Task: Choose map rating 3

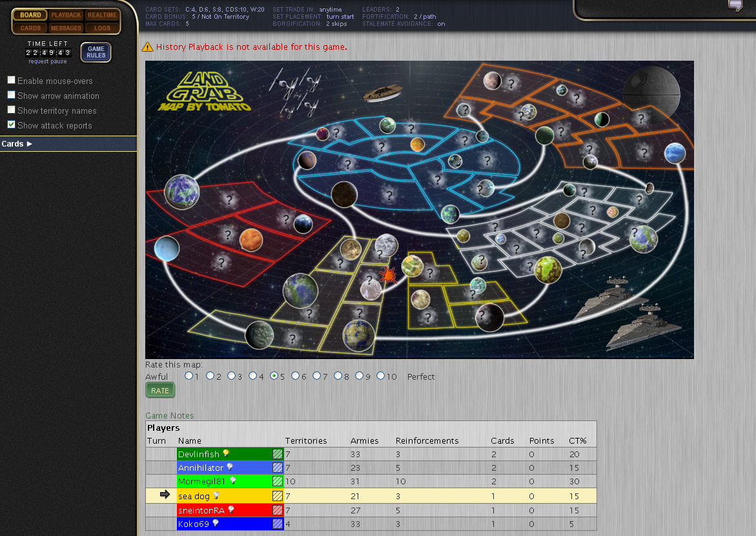Action: (231, 376)
